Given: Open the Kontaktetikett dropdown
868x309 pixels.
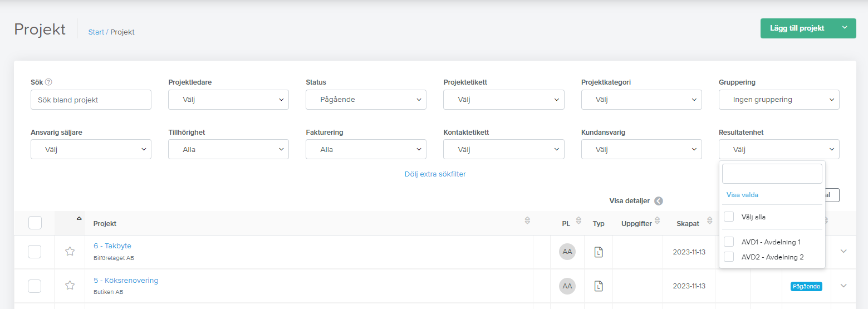Looking at the screenshot, I should coord(504,149).
